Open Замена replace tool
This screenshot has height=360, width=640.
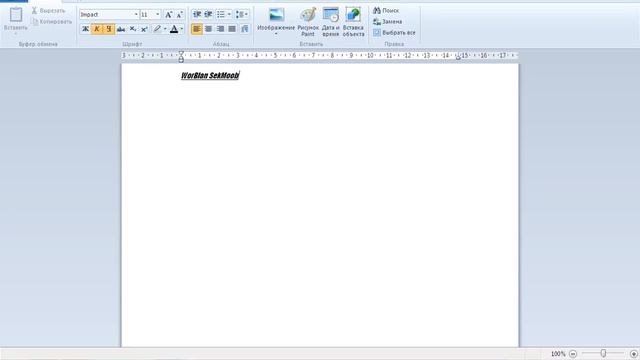[x=387, y=22]
